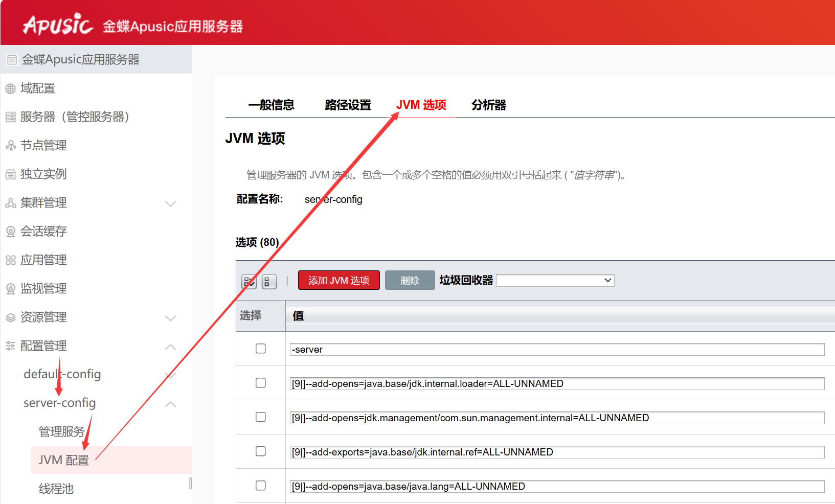Click the select-all icon in options toolbar

click(249, 281)
